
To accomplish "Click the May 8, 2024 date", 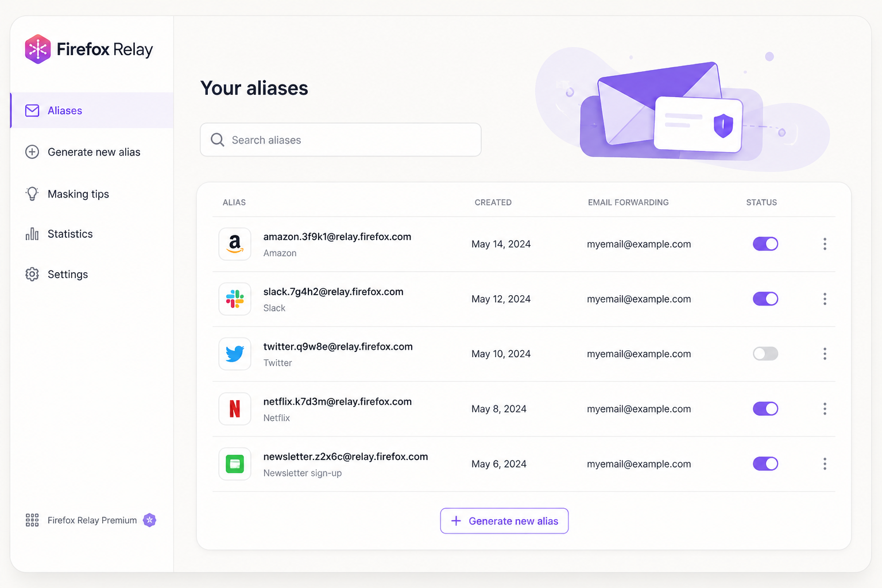I will click(x=499, y=409).
